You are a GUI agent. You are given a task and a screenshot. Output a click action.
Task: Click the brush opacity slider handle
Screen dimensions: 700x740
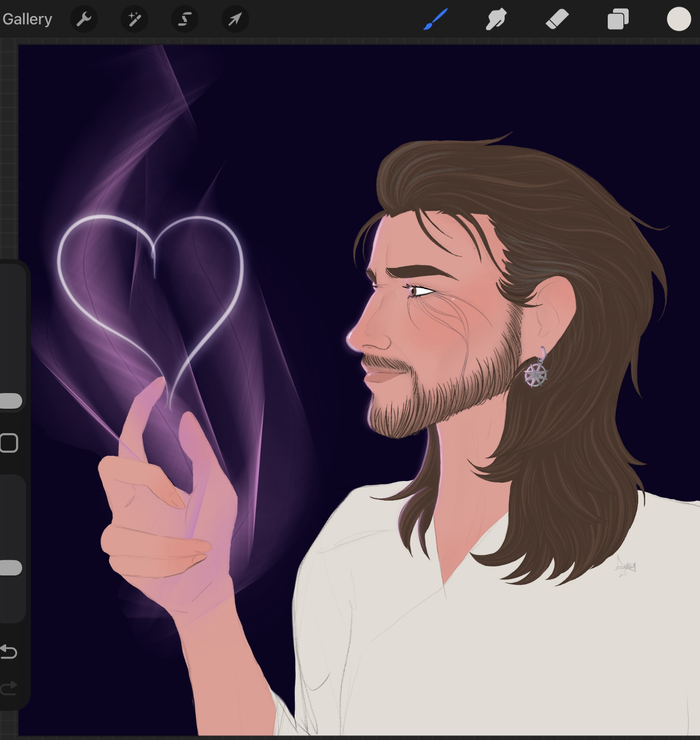point(10,568)
